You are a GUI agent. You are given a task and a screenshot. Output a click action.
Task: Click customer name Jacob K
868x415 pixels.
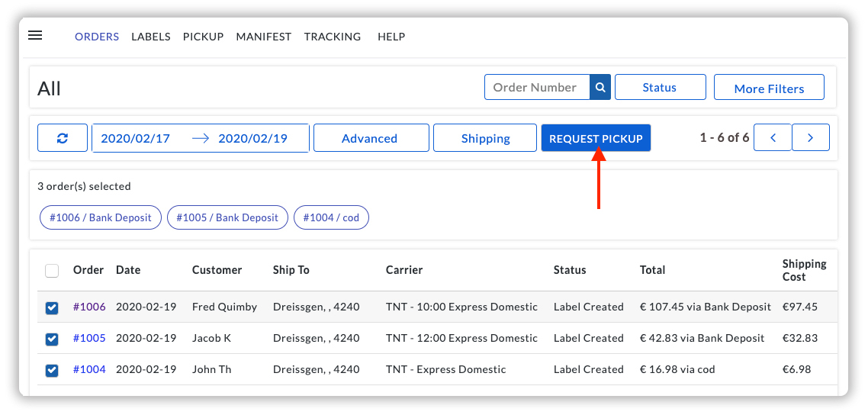tap(211, 338)
